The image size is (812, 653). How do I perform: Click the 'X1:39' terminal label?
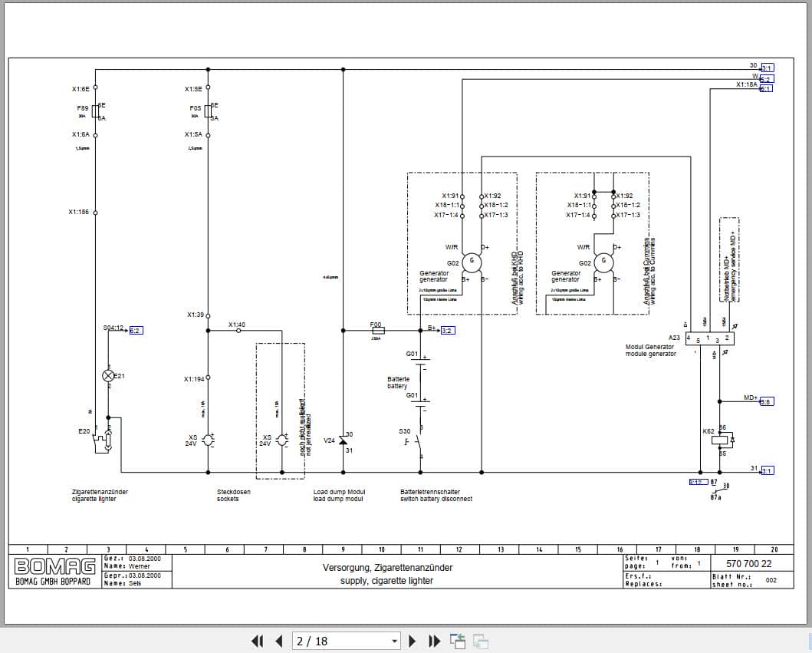coord(196,315)
